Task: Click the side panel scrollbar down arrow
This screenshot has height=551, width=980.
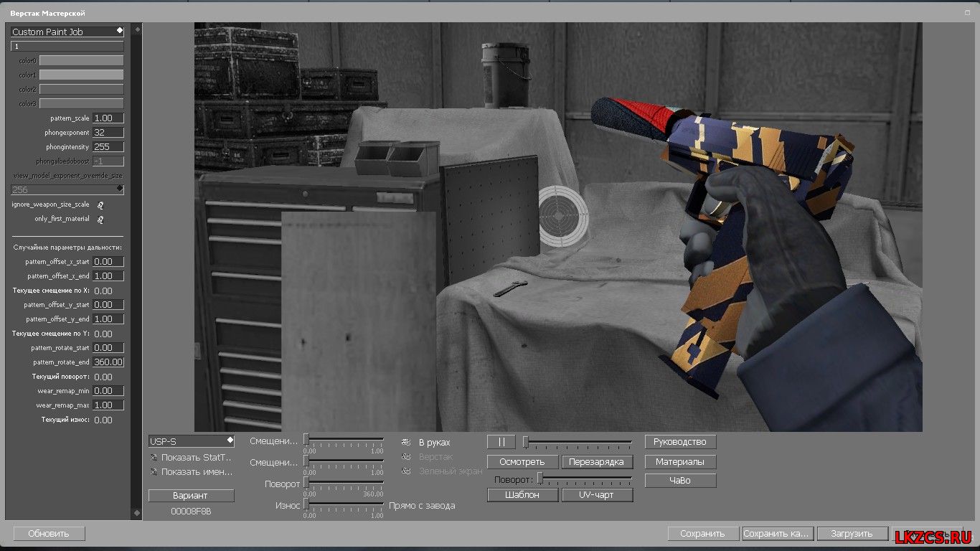Action: pyautogui.click(x=137, y=513)
